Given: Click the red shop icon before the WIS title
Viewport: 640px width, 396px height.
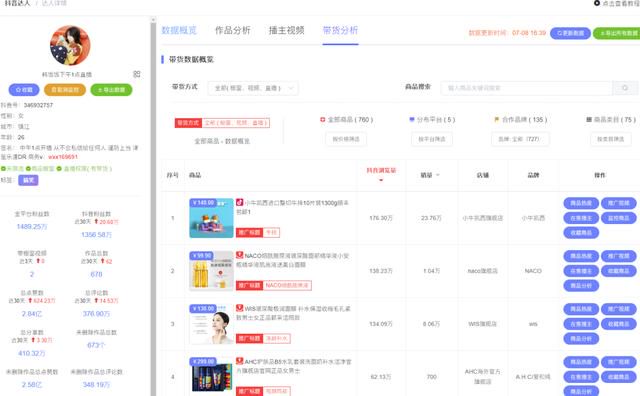Looking at the screenshot, I should [240, 308].
